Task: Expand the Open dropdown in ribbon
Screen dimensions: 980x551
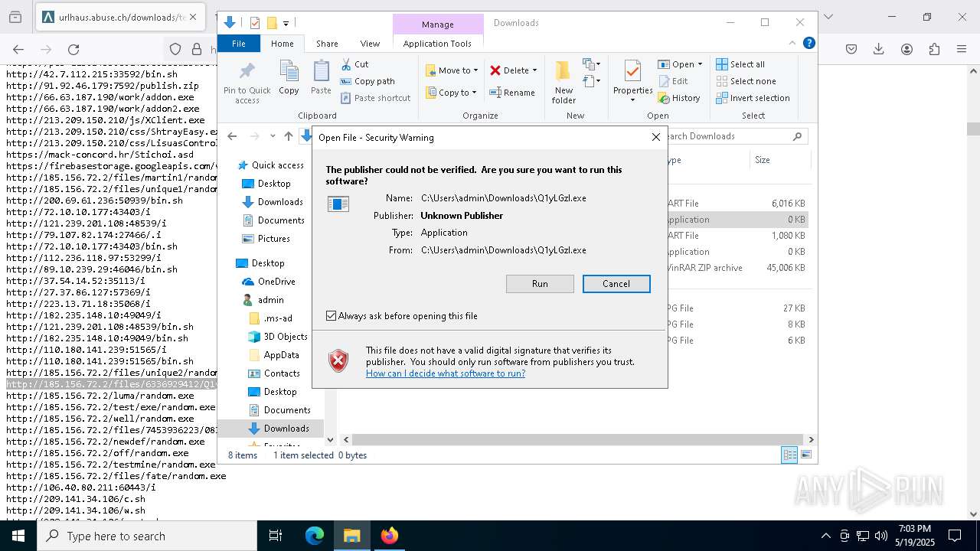Action: click(700, 64)
